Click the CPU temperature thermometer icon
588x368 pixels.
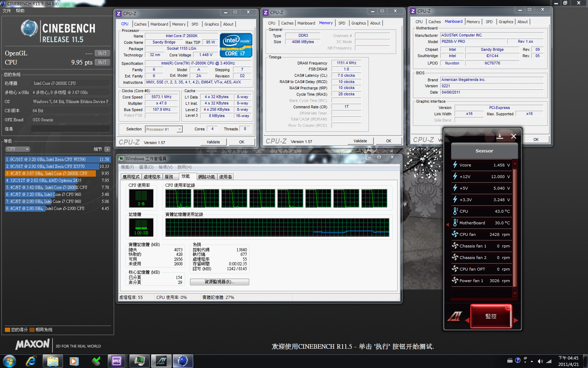(x=455, y=211)
